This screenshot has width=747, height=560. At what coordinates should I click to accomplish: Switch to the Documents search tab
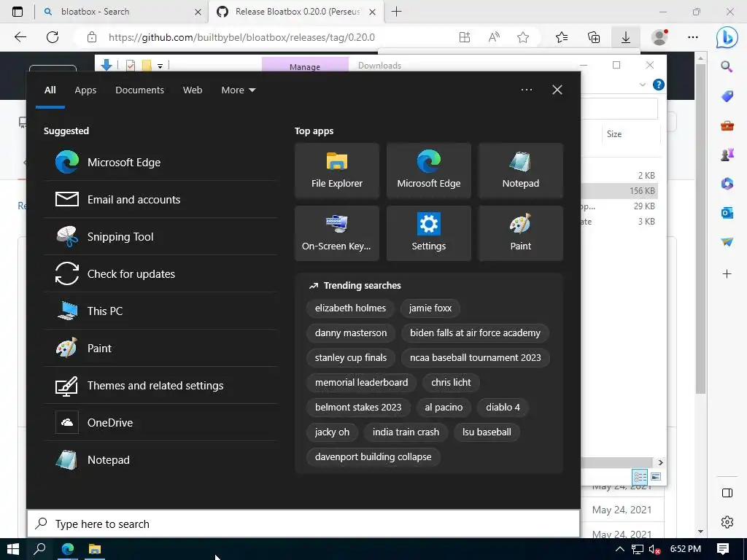(x=139, y=90)
